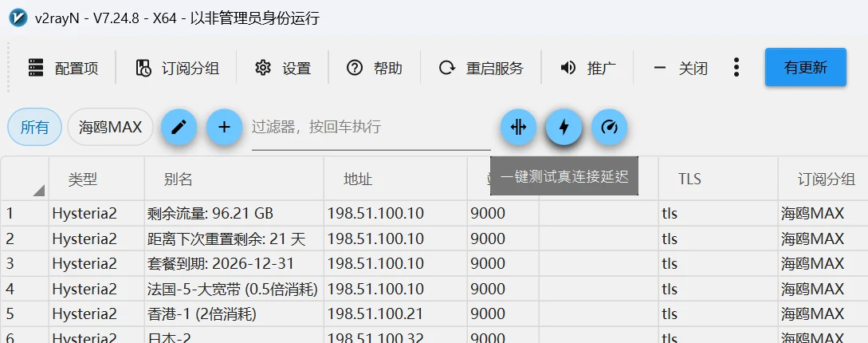Click the select-all corner triangle of table

click(x=38, y=191)
